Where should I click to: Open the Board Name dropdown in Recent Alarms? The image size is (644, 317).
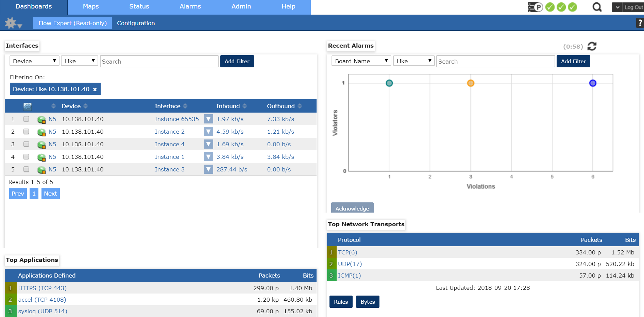coord(361,61)
